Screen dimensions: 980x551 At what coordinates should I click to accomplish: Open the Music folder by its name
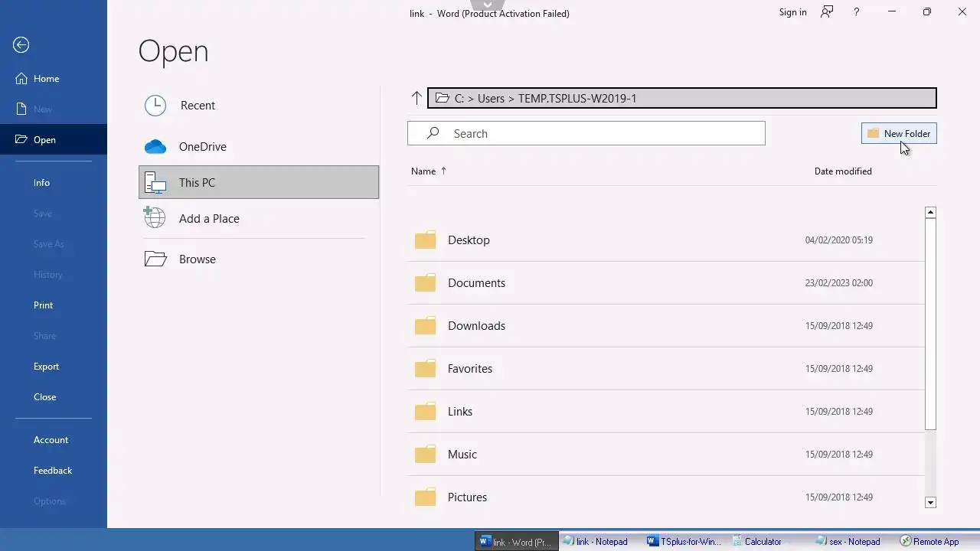point(462,455)
